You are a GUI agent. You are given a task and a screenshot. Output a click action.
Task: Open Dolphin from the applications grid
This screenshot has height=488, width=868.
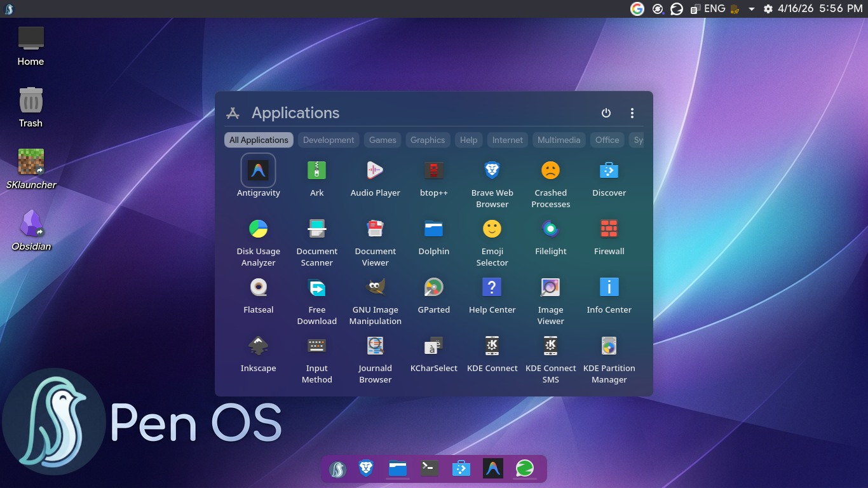point(433,234)
